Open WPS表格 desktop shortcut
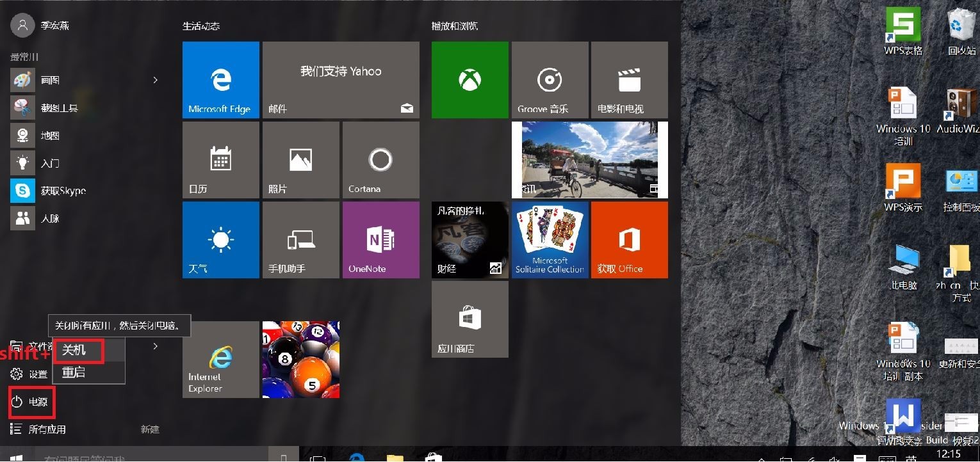Image resolution: width=980 pixels, height=462 pixels. (903, 32)
